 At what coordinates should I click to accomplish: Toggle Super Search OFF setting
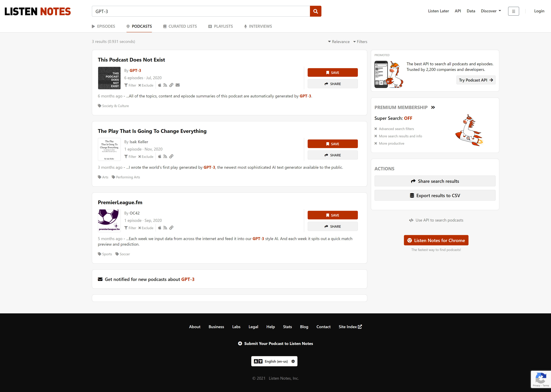pyautogui.click(x=408, y=118)
